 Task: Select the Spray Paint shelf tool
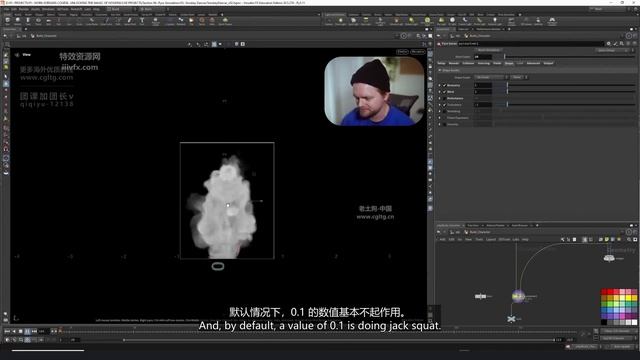point(130,20)
